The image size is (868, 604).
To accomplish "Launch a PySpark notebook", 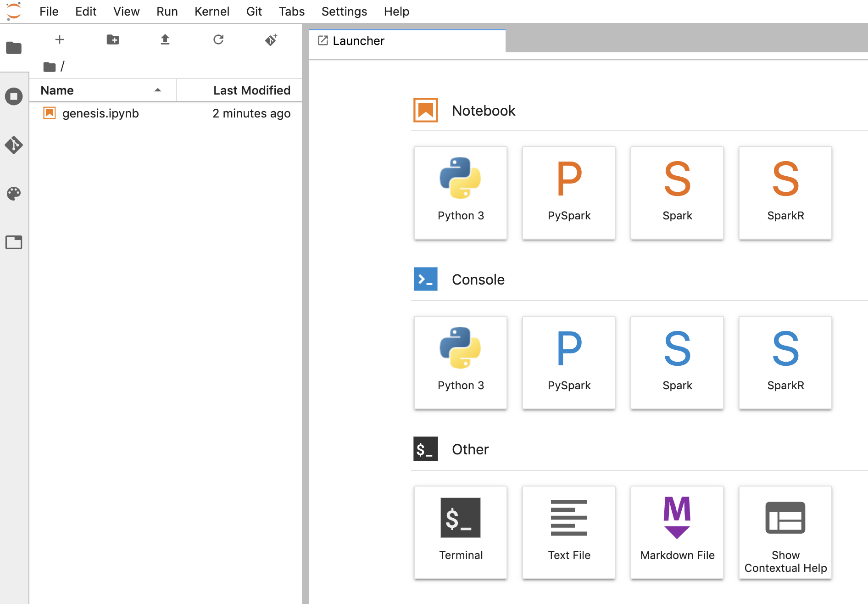I will click(x=569, y=193).
